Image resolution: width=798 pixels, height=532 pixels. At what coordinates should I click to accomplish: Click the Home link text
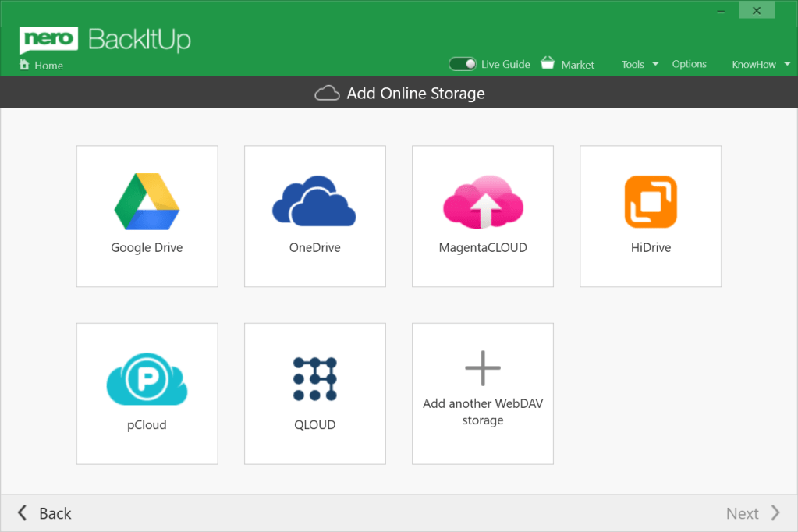click(48, 66)
